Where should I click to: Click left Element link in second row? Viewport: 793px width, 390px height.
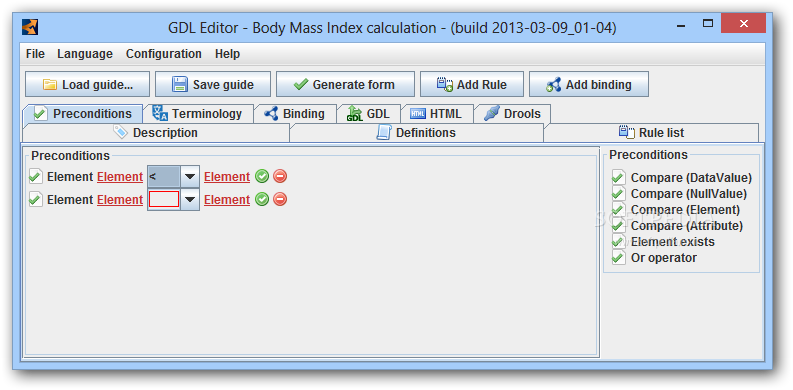pos(120,200)
